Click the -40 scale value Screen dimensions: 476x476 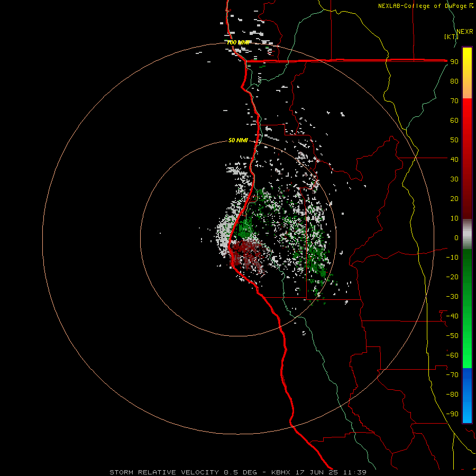click(452, 316)
